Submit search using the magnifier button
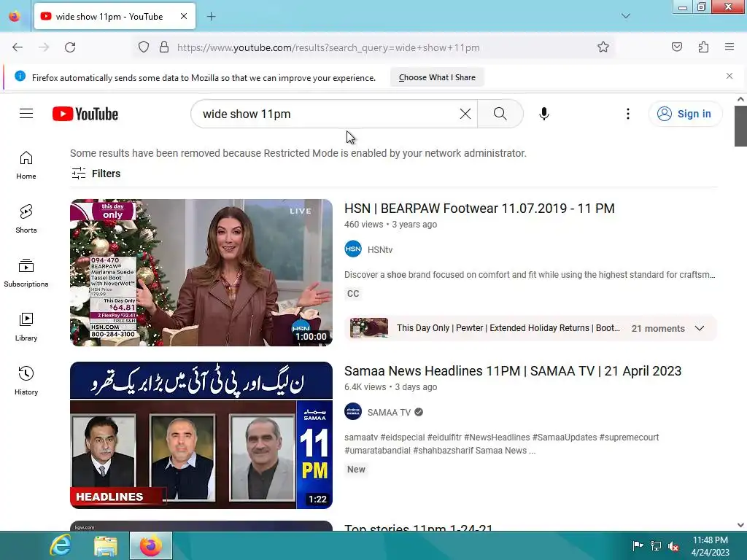 coord(500,114)
